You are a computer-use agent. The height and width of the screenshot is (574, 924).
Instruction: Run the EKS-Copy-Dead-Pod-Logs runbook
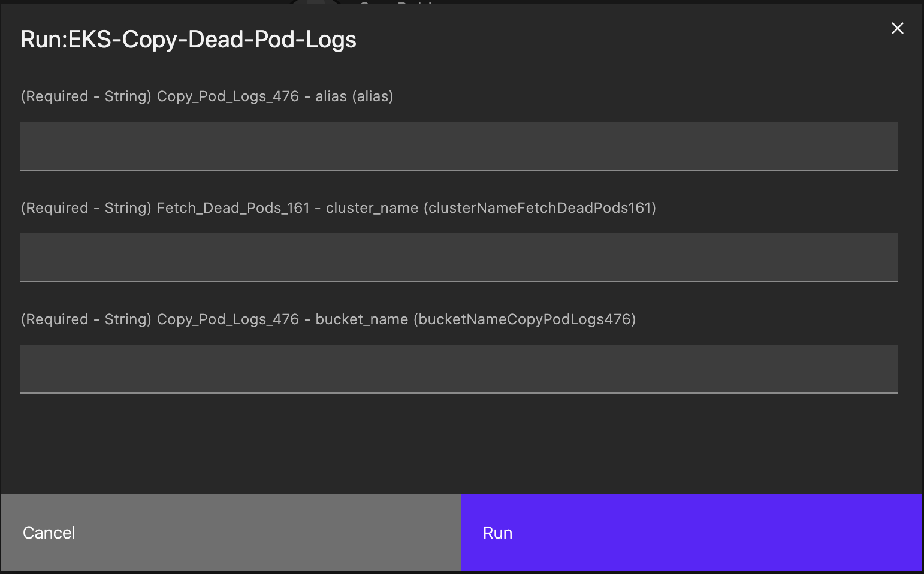(692, 533)
